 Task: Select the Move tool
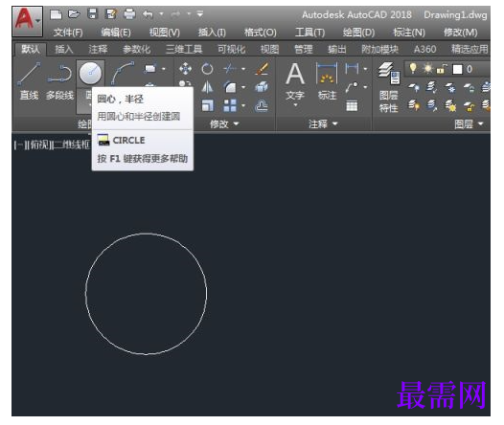(186, 69)
